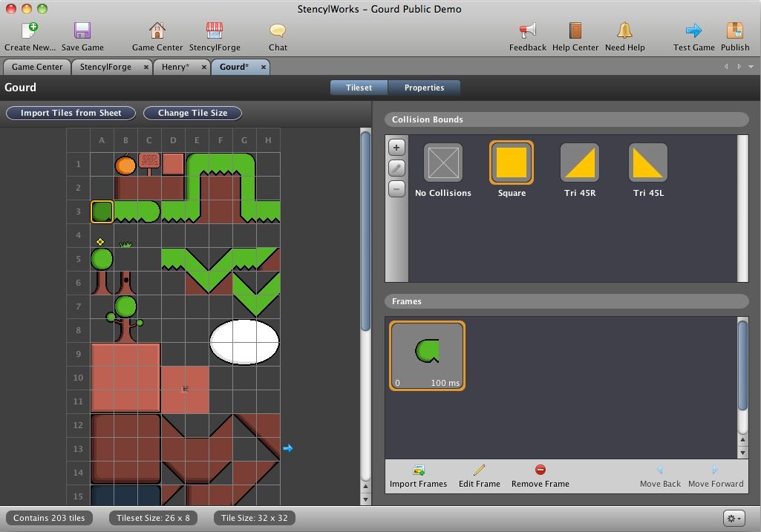Click Move Back arrow
The height and width of the screenshot is (532, 761).
(x=659, y=470)
